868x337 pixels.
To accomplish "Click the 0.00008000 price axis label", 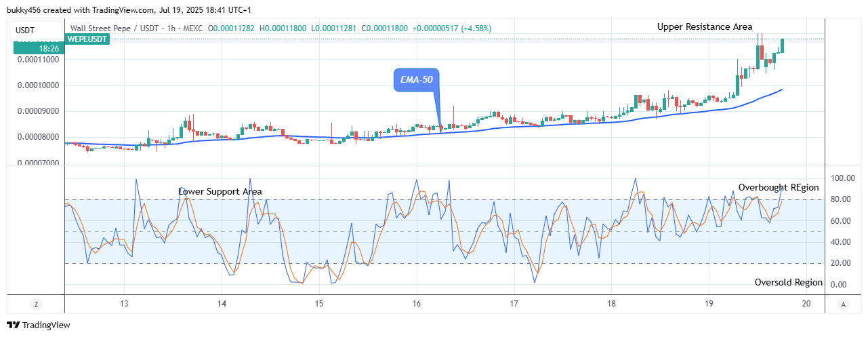I will point(39,137).
